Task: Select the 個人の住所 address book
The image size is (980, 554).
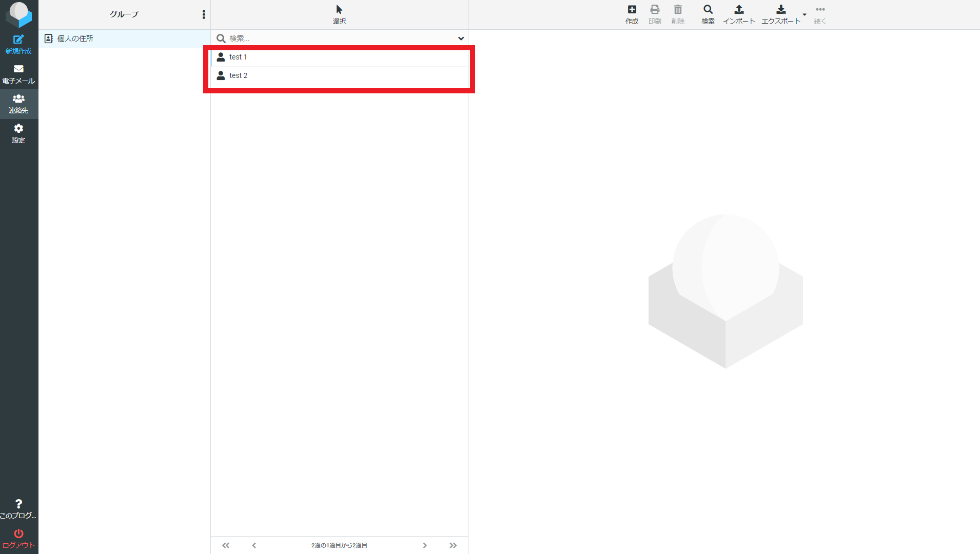Action: coord(75,38)
